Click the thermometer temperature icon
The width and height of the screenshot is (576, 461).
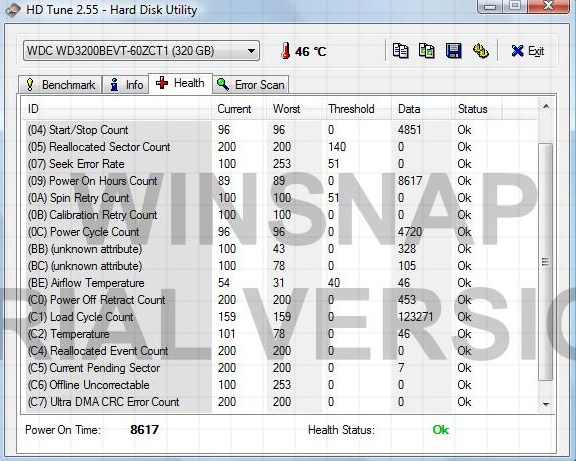(x=285, y=51)
